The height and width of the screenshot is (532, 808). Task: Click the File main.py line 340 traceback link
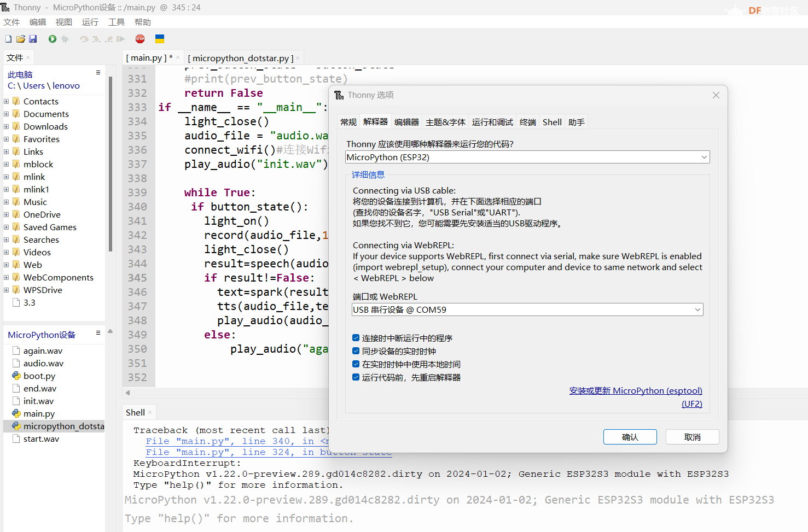click(x=237, y=441)
